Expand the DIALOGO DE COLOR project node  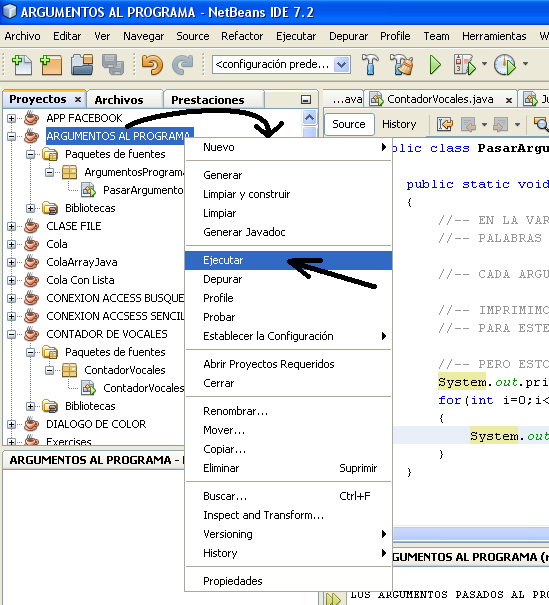(11, 424)
